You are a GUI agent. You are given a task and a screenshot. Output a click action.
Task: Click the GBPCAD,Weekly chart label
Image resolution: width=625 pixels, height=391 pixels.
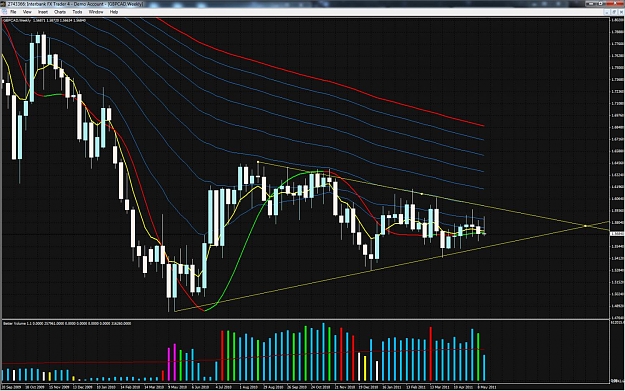click(17, 20)
